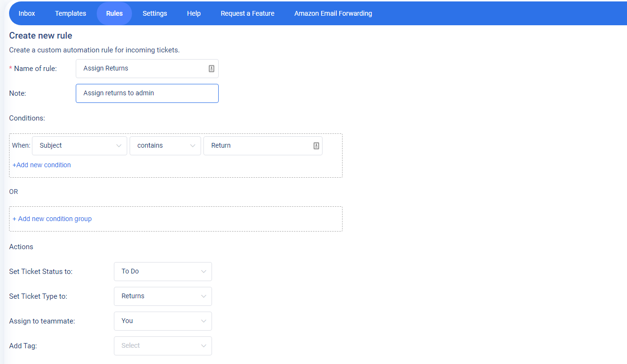Open Request a Feature tab

pyautogui.click(x=247, y=13)
